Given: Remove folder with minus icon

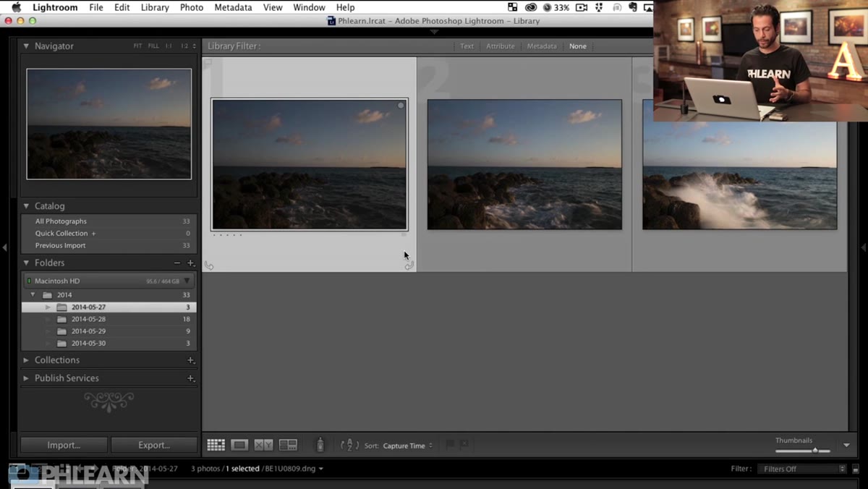Looking at the screenshot, I should click(x=178, y=263).
